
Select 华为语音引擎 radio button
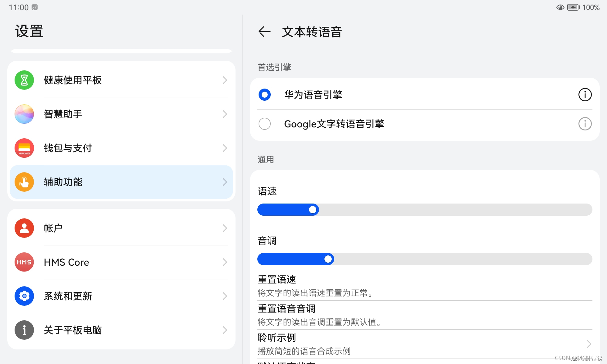pos(265,95)
